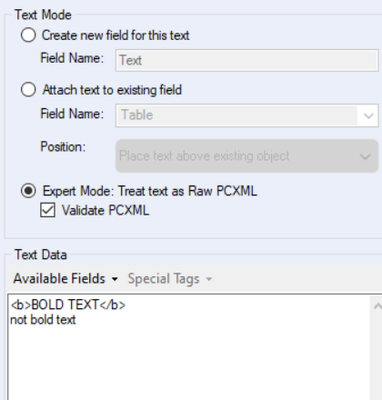Open the Field Name combo box showing Table
The width and height of the screenshot is (382, 400).
[247, 115]
